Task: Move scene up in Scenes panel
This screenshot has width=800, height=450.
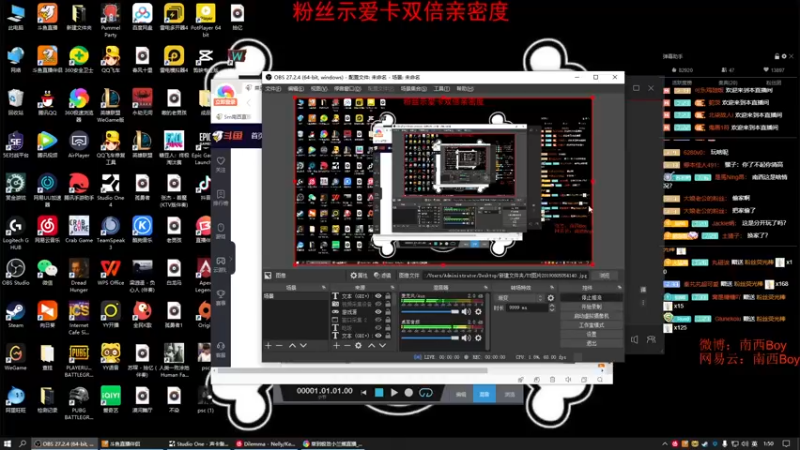Action: 292,345
